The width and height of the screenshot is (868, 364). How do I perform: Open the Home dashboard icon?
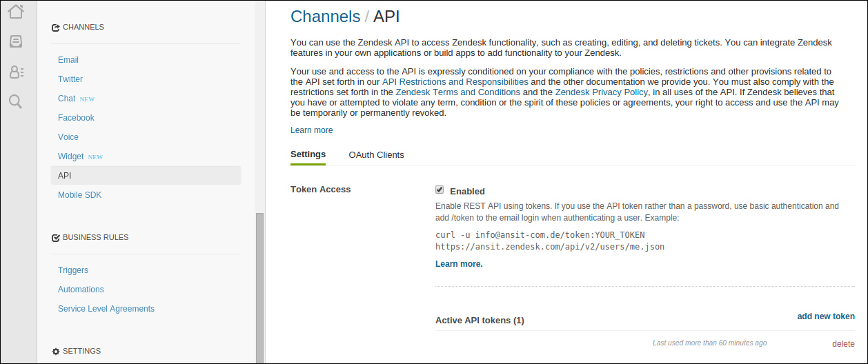coord(16,11)
